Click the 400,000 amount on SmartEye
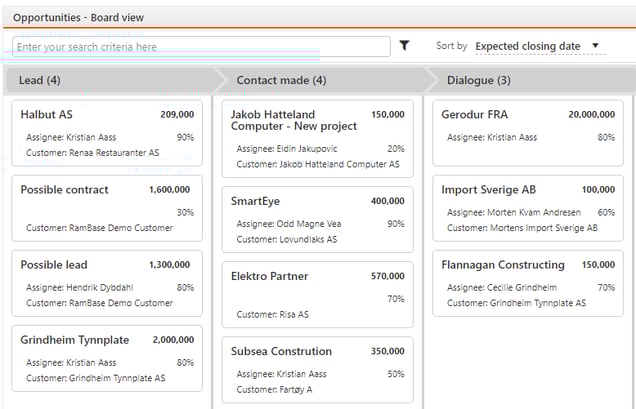636x409 pixels. (387, 201)
